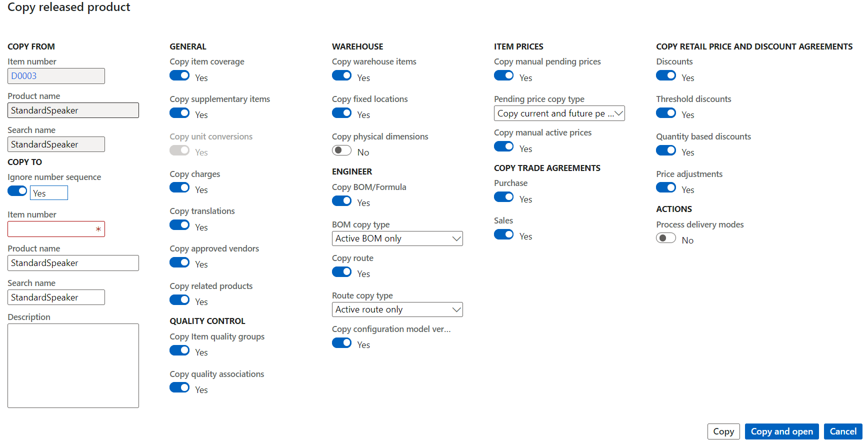The image size is (868, 444).
Task: Disable Sales trade agreements toggle
Action: [x=503, y=234]
